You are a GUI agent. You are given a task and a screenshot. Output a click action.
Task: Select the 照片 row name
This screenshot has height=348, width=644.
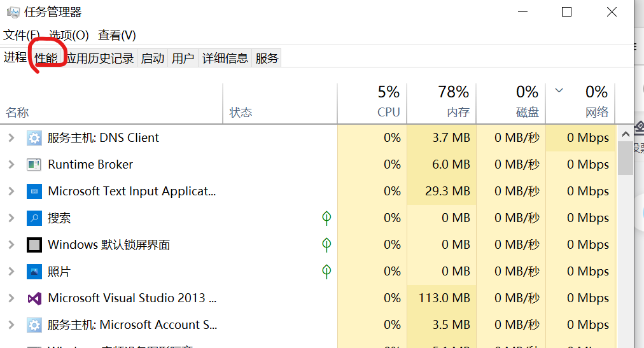pyautogui.click(x=59, y=272)
